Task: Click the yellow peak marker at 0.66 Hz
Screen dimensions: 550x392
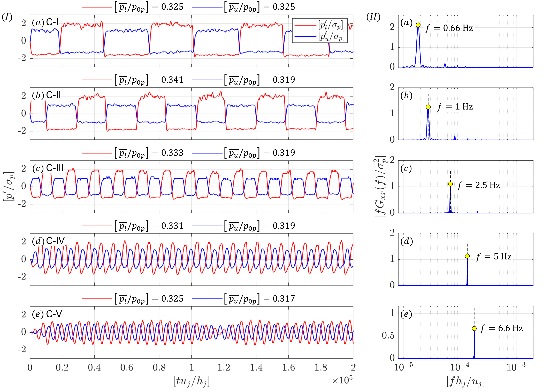Action: point(418,25)
